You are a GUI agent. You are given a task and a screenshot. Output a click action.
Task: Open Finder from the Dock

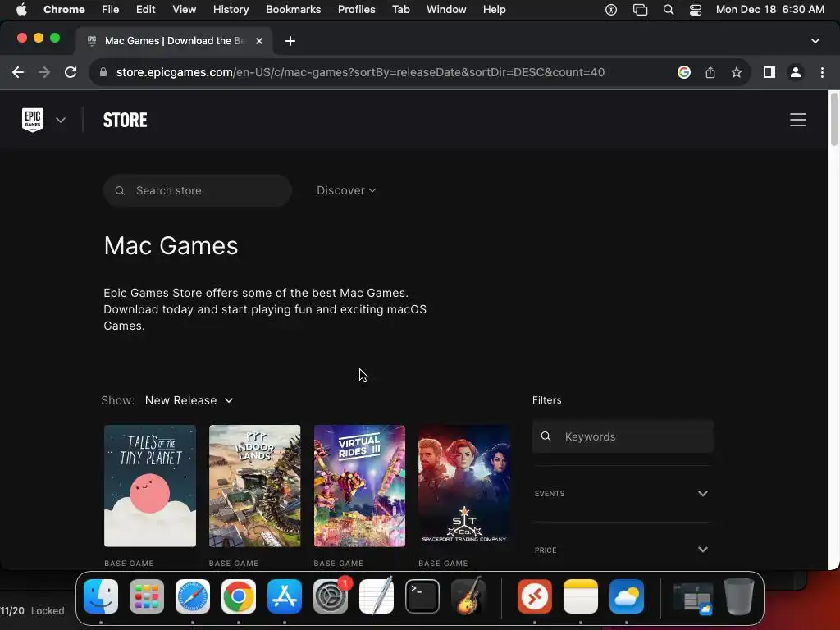[101, 596]
